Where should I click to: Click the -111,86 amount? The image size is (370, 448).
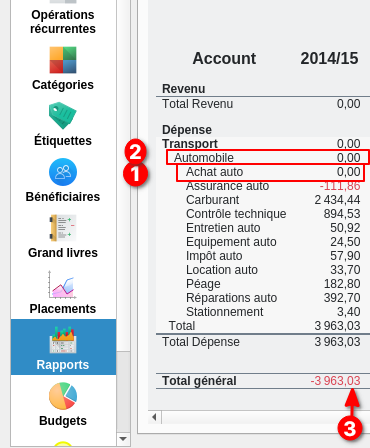[x=340, y=186]
